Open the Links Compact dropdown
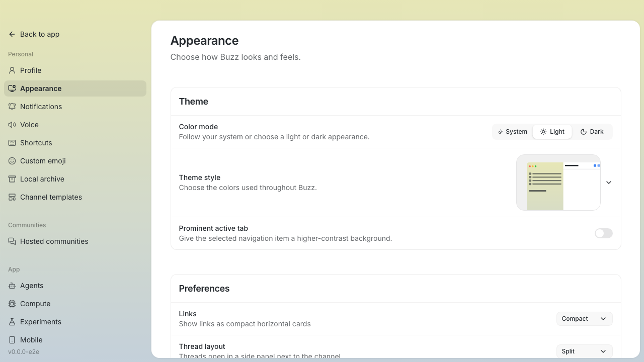Image resolution: width=644 pixels, height=362 pixels. [x=584, y=319]
